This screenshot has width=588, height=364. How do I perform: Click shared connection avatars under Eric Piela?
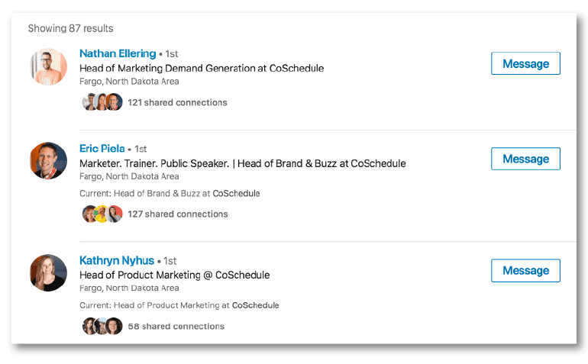(102, 214)
